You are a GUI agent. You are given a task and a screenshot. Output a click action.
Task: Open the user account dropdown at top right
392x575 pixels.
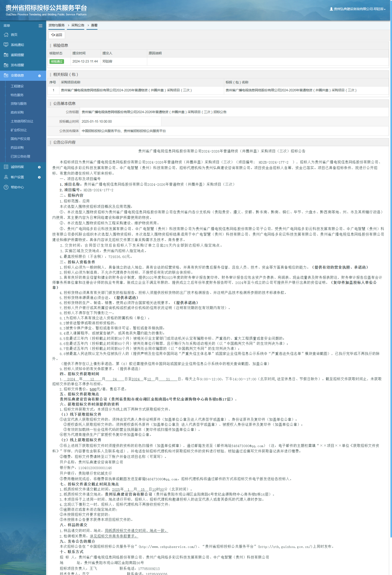tap(358, 9)
